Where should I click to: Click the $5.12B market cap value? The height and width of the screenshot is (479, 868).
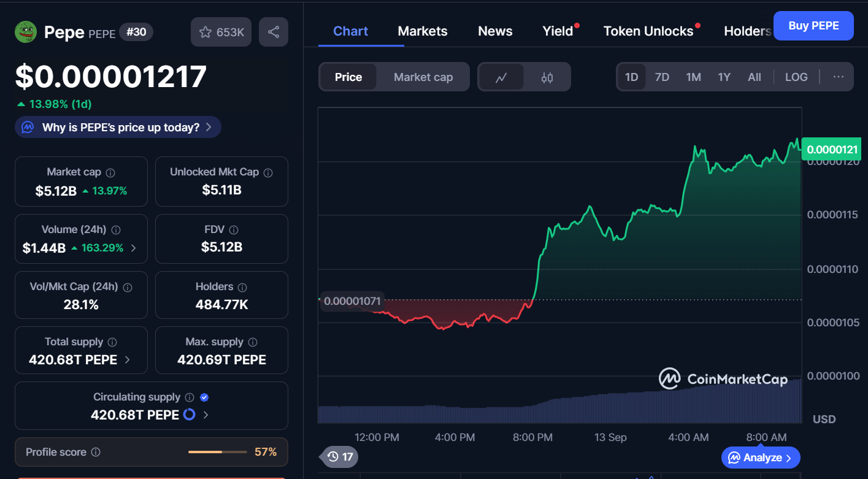pos(56,191)
